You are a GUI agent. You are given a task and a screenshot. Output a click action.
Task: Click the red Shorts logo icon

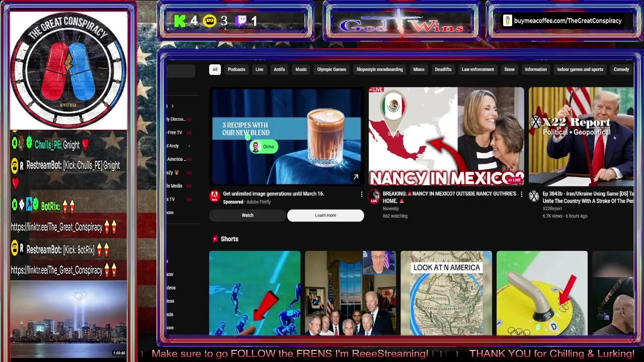pos(215,239)
